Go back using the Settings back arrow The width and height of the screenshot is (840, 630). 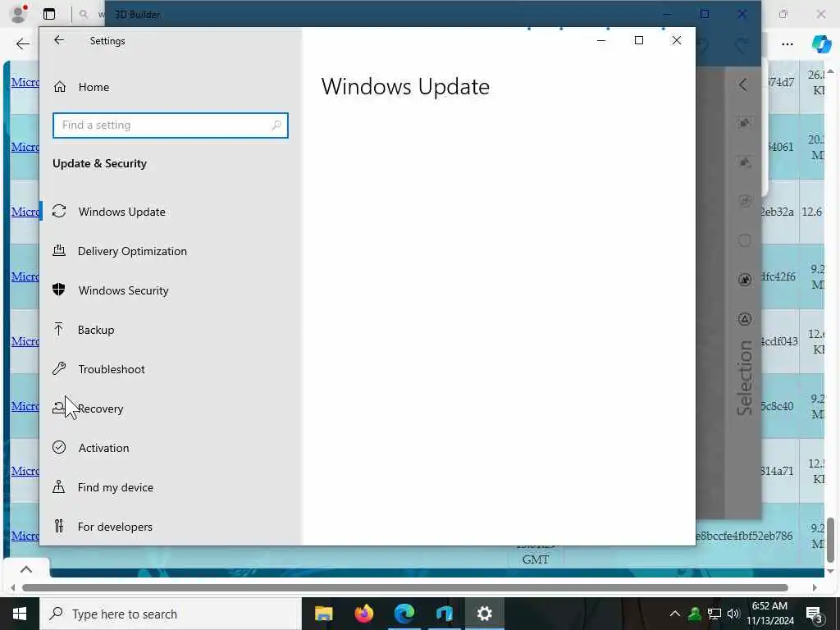(59, 40)
